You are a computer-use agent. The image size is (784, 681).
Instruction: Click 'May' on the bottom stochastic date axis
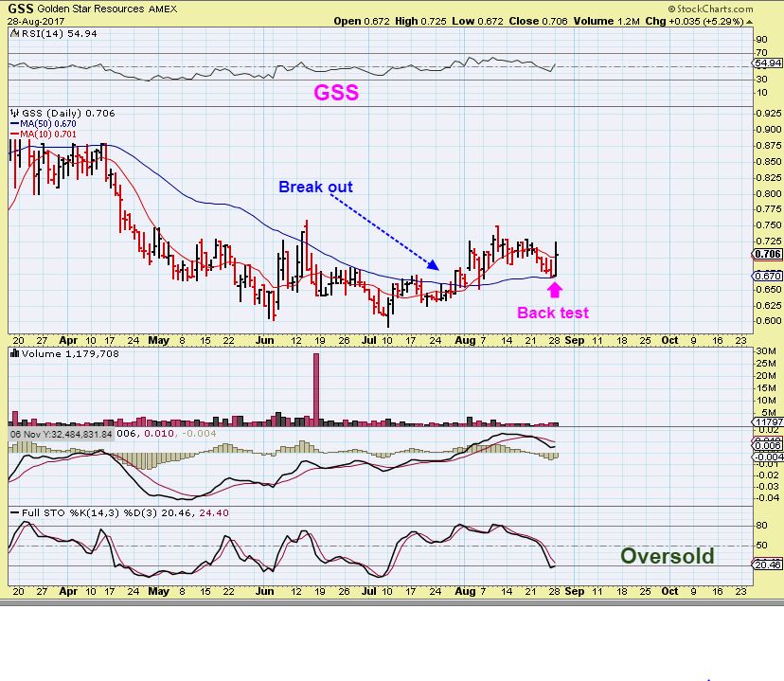(158, 591)
